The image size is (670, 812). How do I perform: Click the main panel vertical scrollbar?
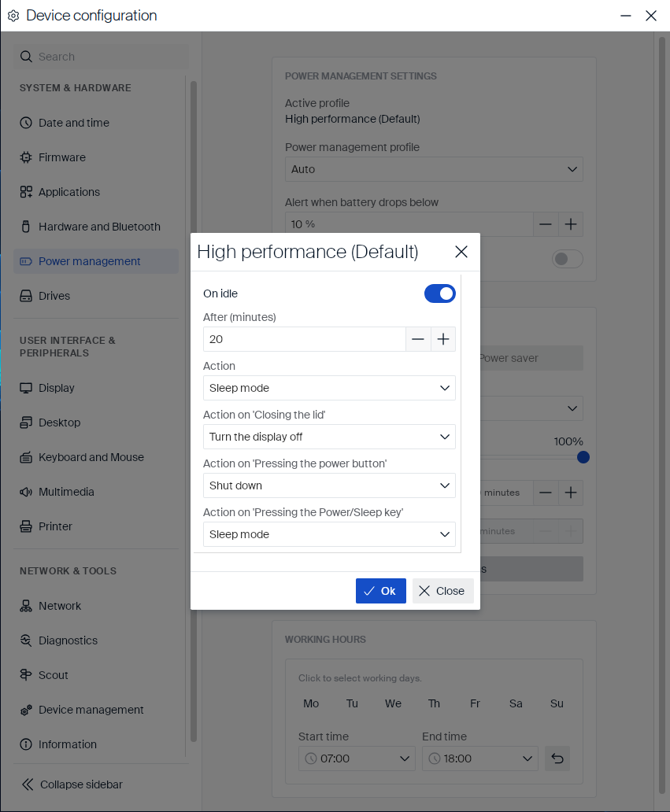point(661,415)
